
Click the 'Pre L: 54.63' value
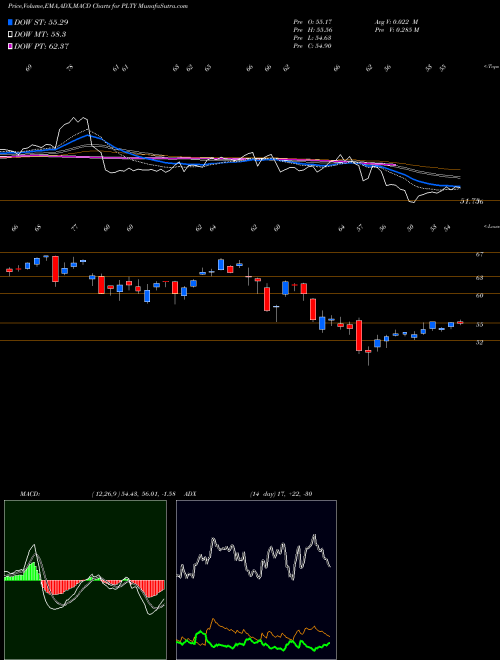(x=313, y=38)
